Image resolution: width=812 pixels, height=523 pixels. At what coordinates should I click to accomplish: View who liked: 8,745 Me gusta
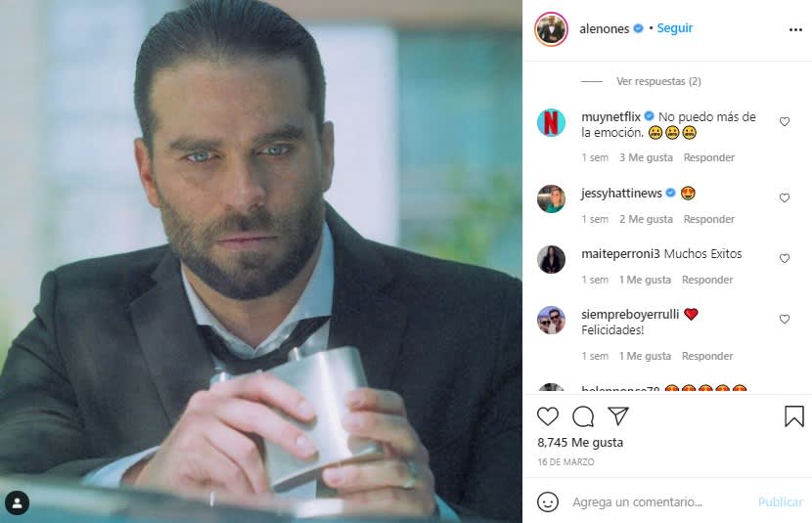(x=580, y=442)
